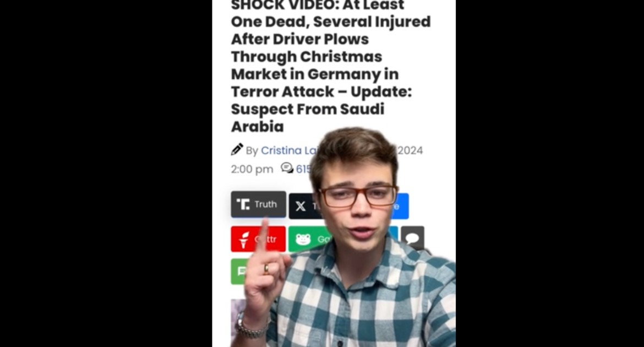This screenshot has height=347, width=644.
Task: Click the pencil icon beside the author byline
Action: pyautogui.click(x=237, y=150)
